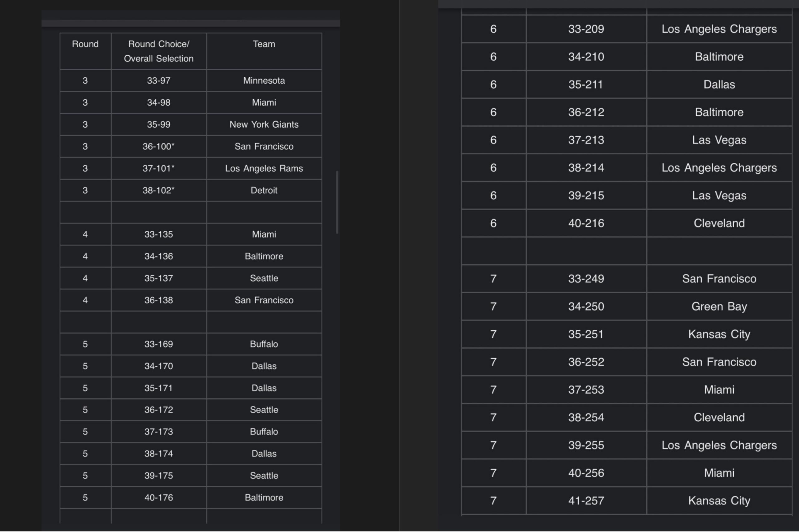Select the '34-250' cell

point(586,307)
